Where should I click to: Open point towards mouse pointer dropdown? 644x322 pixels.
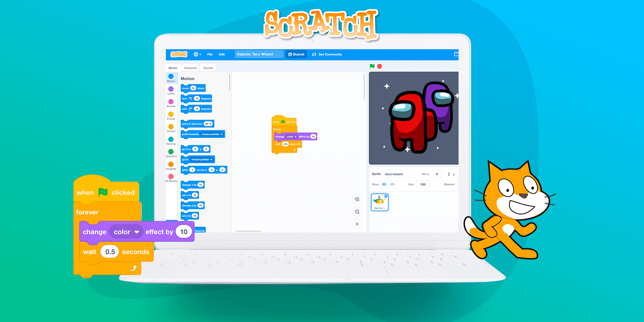212,134
